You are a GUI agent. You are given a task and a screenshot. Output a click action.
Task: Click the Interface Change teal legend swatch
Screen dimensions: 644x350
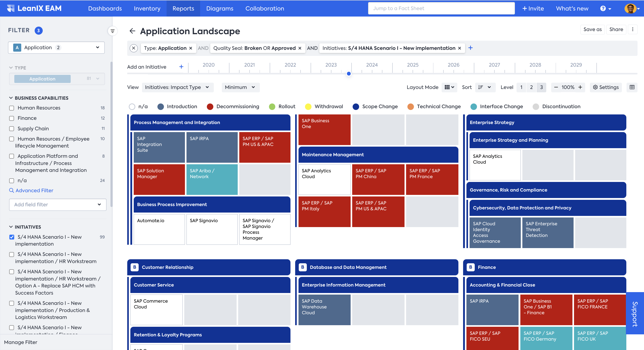click(x=474, y=107)
